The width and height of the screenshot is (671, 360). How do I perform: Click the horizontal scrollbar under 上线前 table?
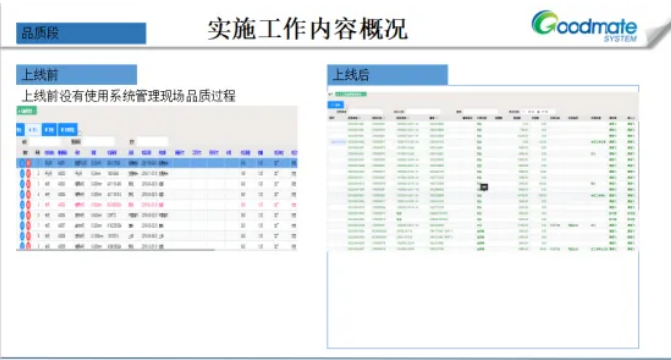point(116,249)
